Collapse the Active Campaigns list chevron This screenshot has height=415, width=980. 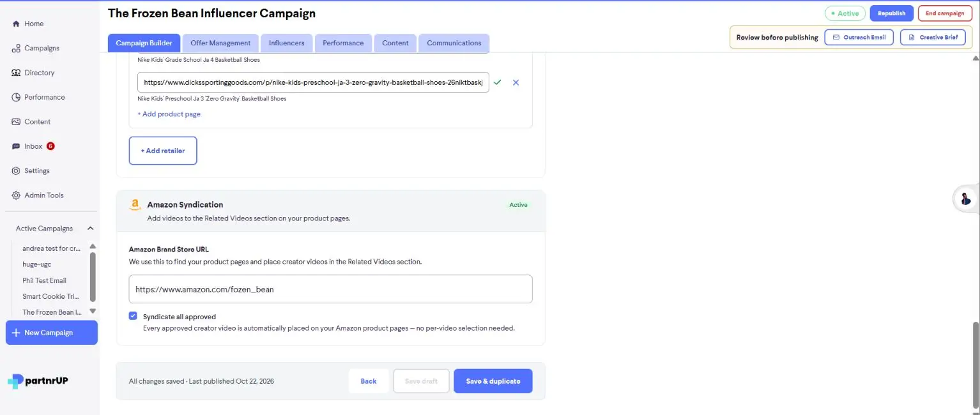pyautogui.click(x=90, y=229)
